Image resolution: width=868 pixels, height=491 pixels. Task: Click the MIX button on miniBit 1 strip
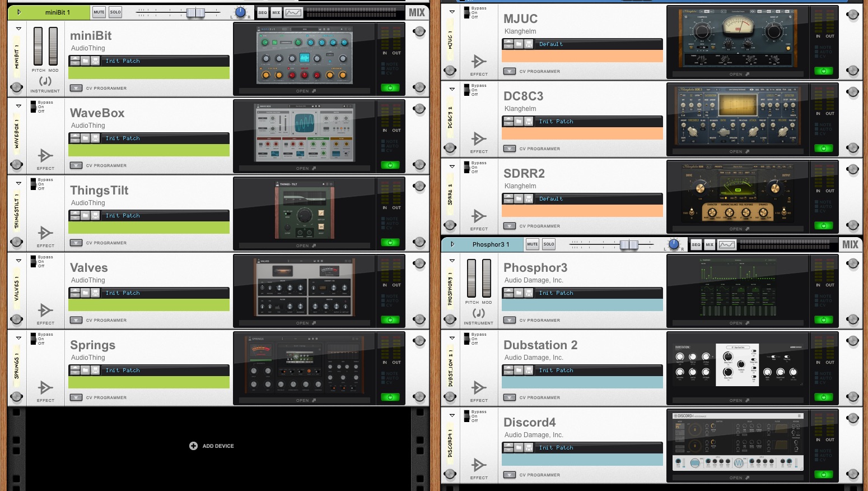pyautogui.click(x=276, y=12)
